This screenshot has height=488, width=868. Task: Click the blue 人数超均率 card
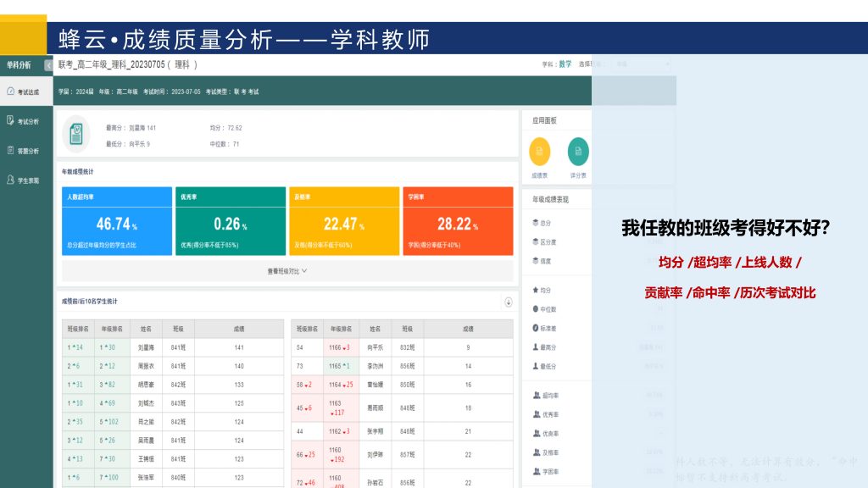(116, 221)
